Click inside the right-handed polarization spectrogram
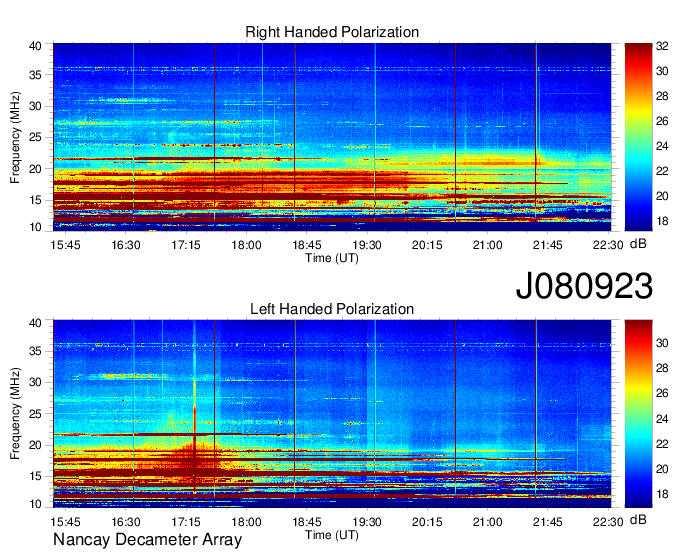 pos(332,137)
